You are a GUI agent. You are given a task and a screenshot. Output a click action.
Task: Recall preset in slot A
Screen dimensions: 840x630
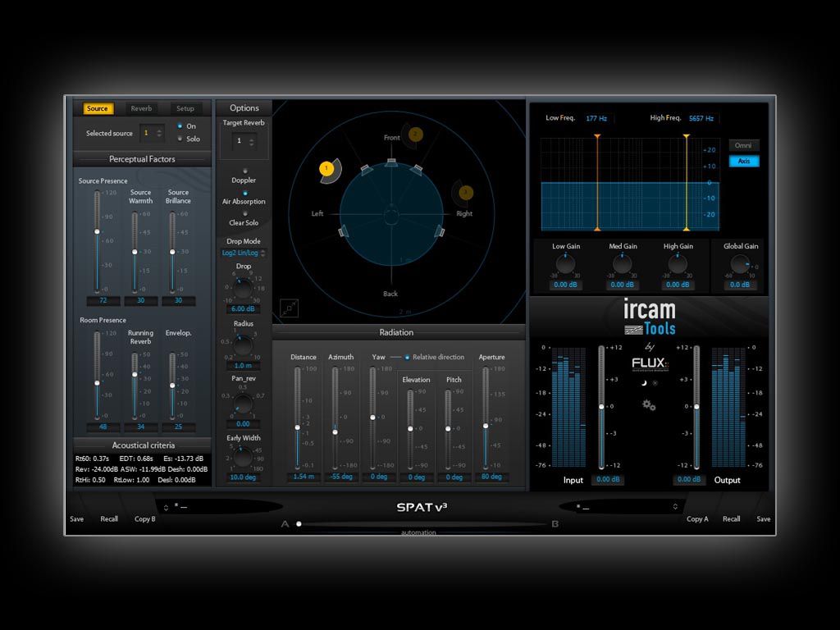(x=109, y=519)
